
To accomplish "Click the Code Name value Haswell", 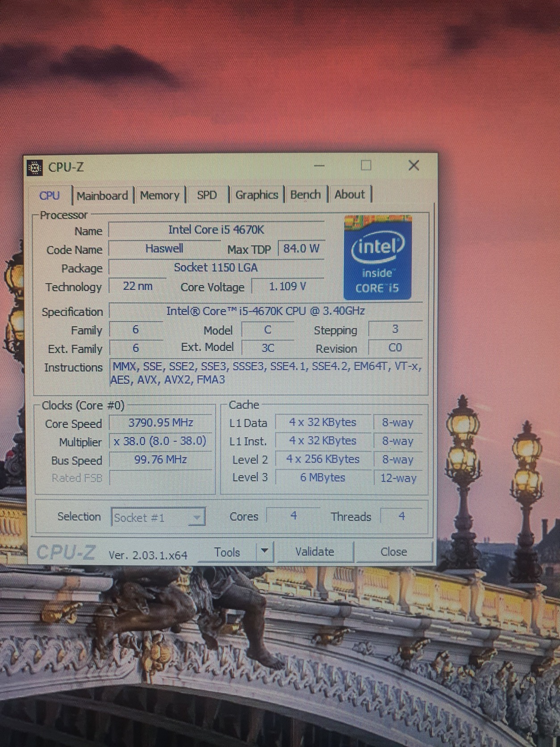I will point(164,248).
